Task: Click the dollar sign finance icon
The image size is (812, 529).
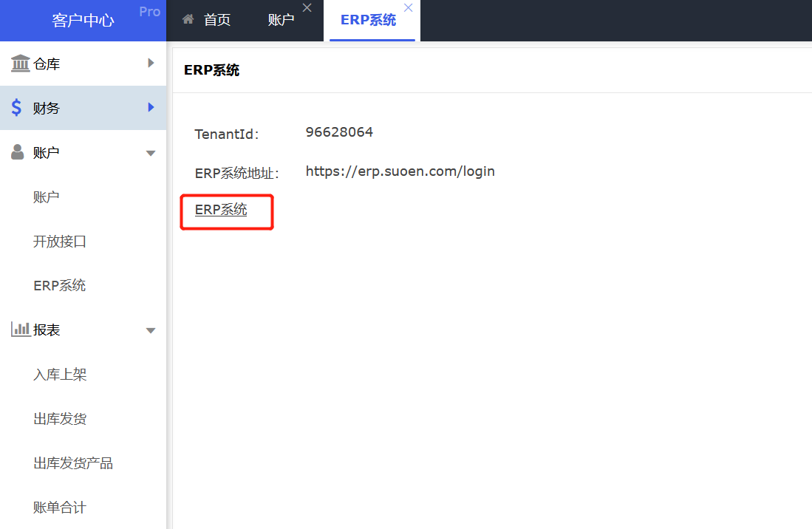Action: [17, 108]
